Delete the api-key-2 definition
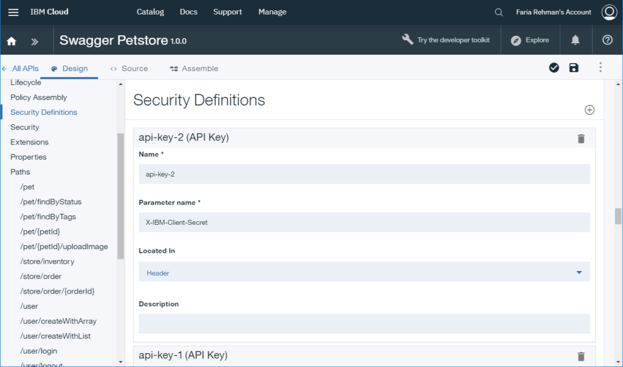Screen dimensions: 623x367 (581, 139)
